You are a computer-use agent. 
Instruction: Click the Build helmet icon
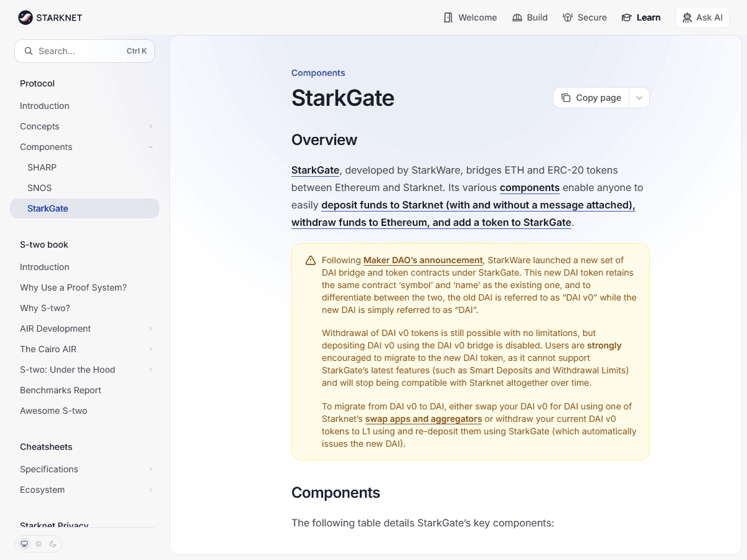pyautogui.click(x=517, y=17)
